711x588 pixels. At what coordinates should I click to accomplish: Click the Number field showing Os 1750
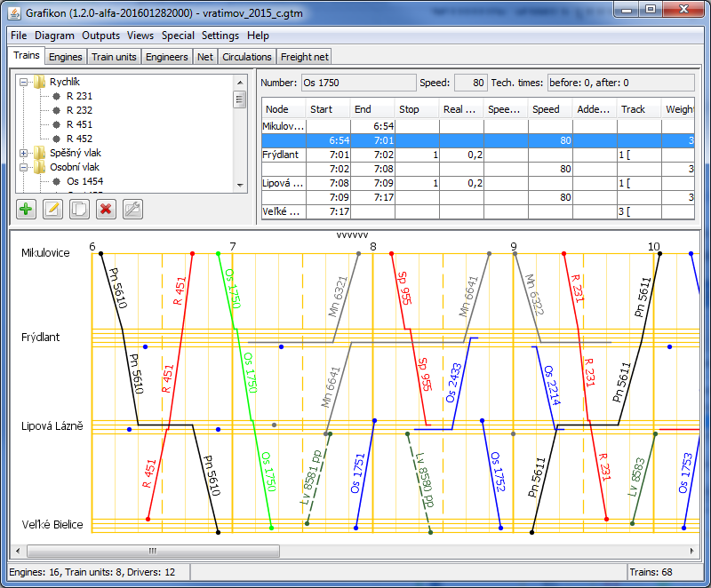358,83
